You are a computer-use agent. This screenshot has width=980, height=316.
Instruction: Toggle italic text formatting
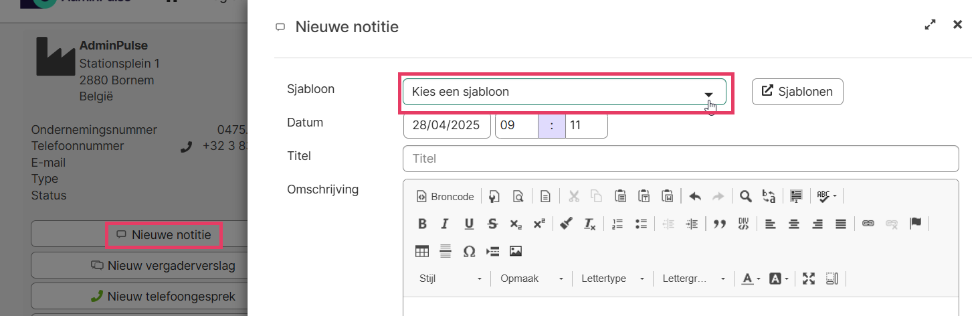tap(445, 224)
